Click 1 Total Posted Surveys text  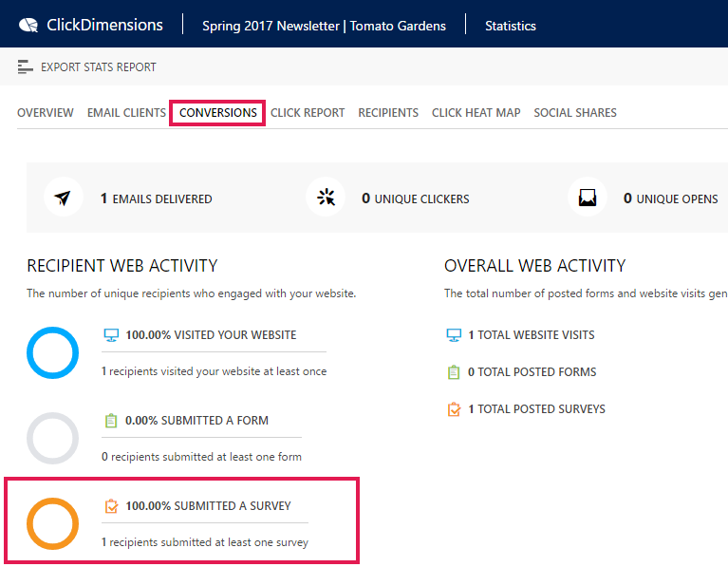(x=536, y=409)
